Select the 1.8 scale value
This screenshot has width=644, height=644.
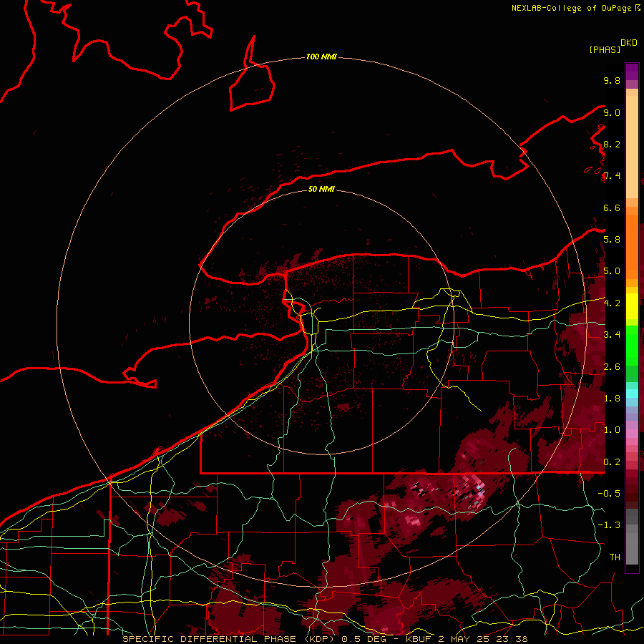pos(612,399)
